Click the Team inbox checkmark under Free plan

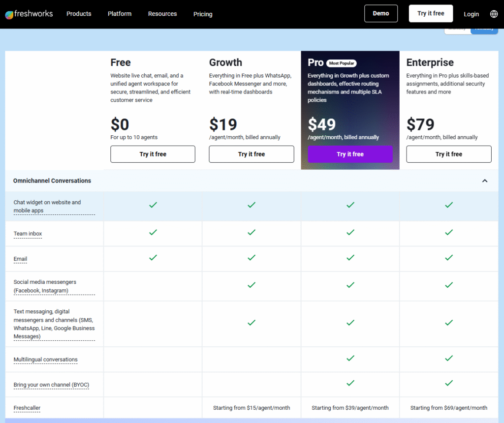point(153,232)
